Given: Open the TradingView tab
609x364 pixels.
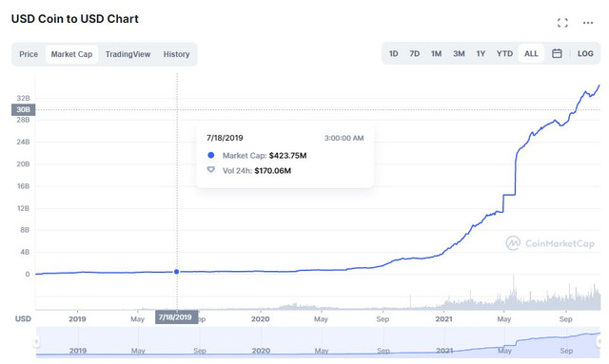Looking at the screenshot, I should pos(128,54).
